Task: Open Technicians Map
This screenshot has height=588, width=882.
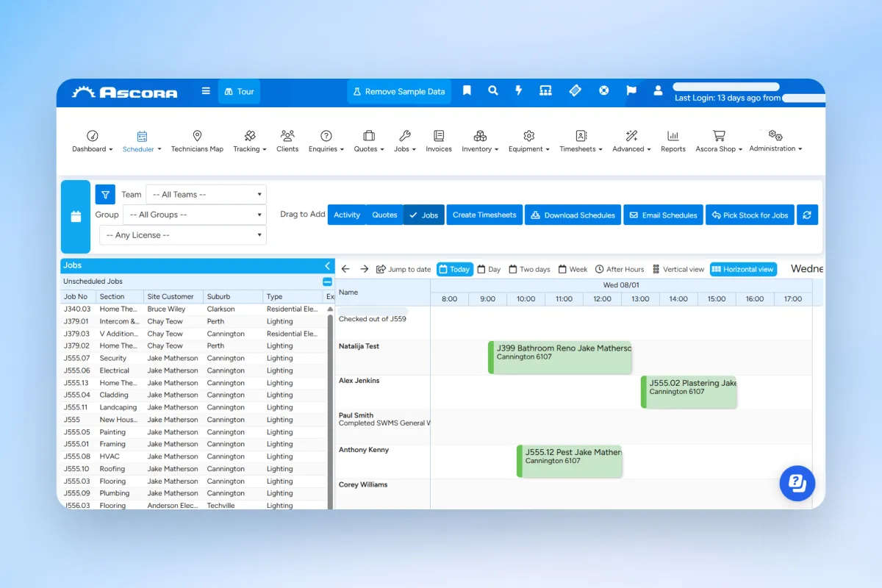Action: point(197,142)
